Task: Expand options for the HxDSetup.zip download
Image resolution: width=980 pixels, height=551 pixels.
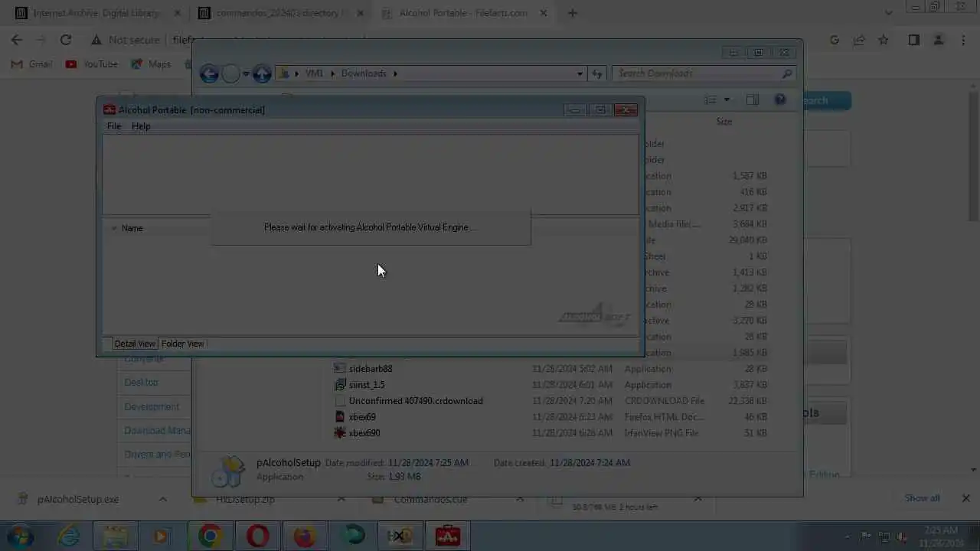Action: coord(341,499)
